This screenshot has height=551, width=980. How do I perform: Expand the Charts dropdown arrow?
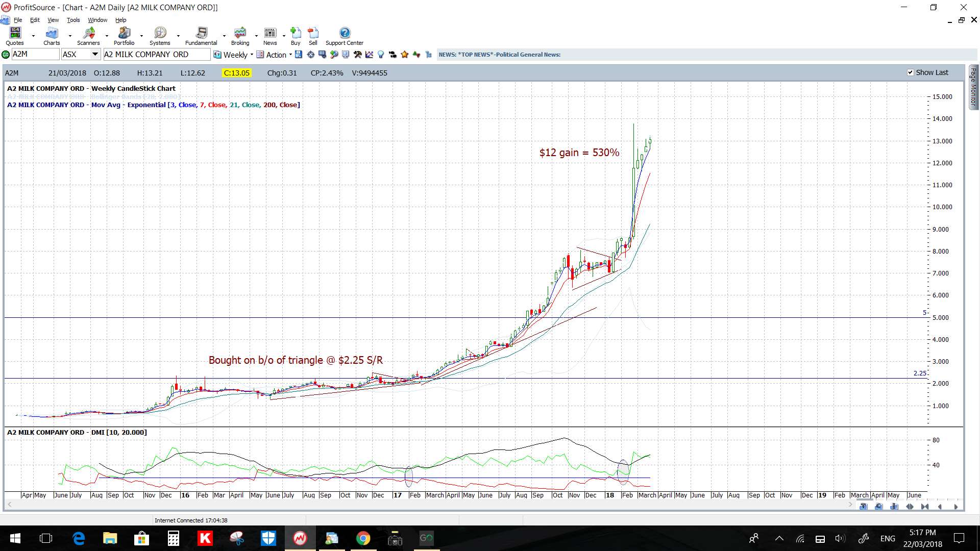coord(70,36)
